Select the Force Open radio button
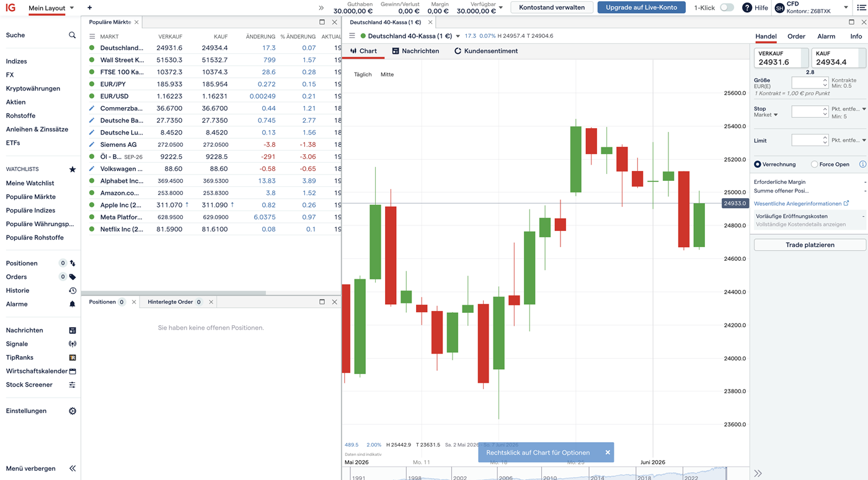868x480 pixels. click(x=814, y=164)
